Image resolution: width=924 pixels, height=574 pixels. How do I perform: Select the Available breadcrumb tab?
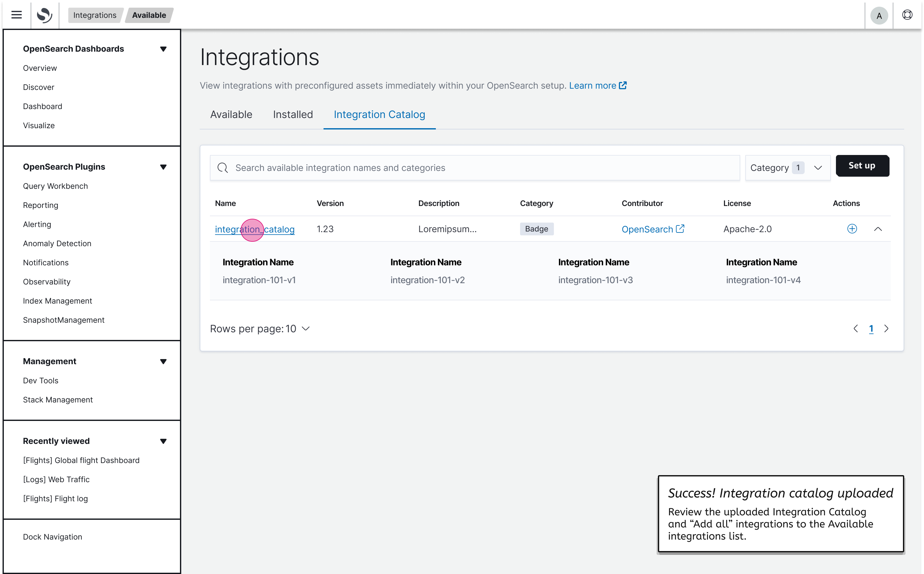149,15
